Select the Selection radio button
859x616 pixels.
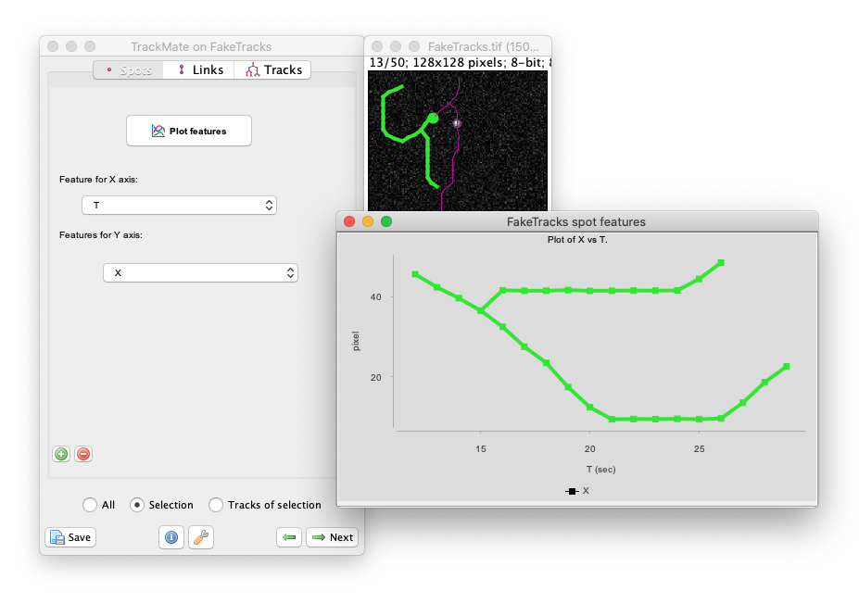pyautogui.click(x=137, y=505)
